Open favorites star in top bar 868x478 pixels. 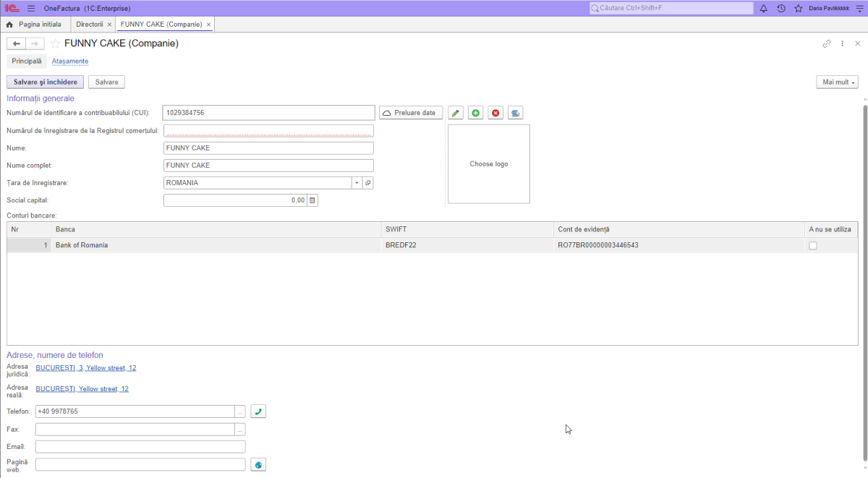click(x=799, y=8)
